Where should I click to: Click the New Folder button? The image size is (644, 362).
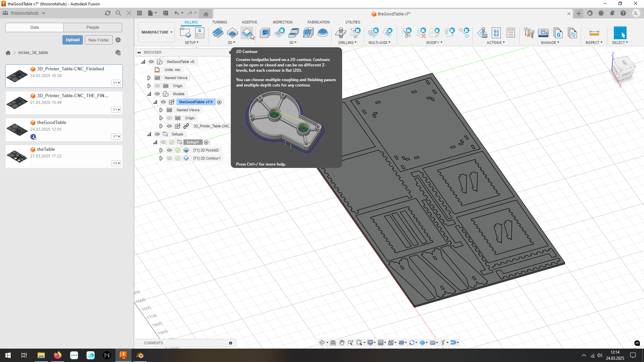(99, 40)
